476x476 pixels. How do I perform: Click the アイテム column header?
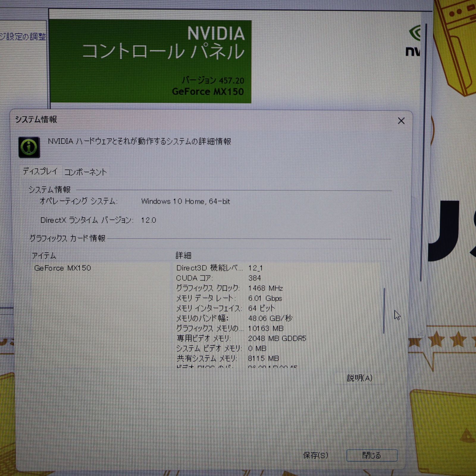[44, 256]
